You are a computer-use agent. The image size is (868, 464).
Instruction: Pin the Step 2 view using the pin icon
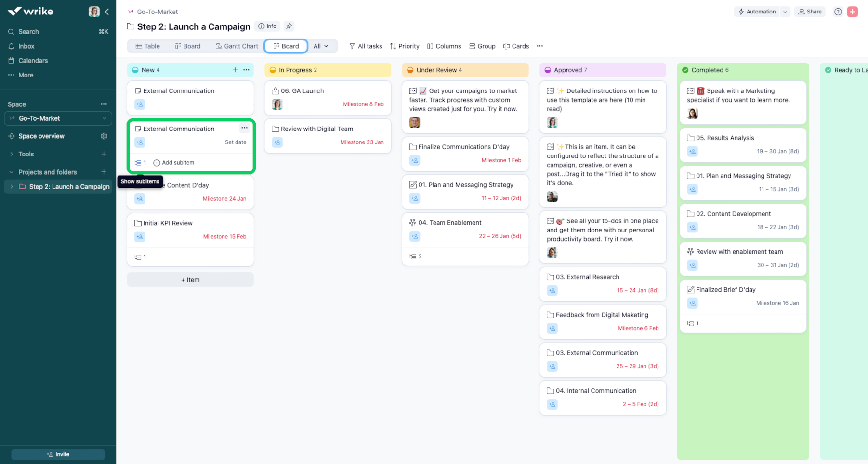[289, 26]
